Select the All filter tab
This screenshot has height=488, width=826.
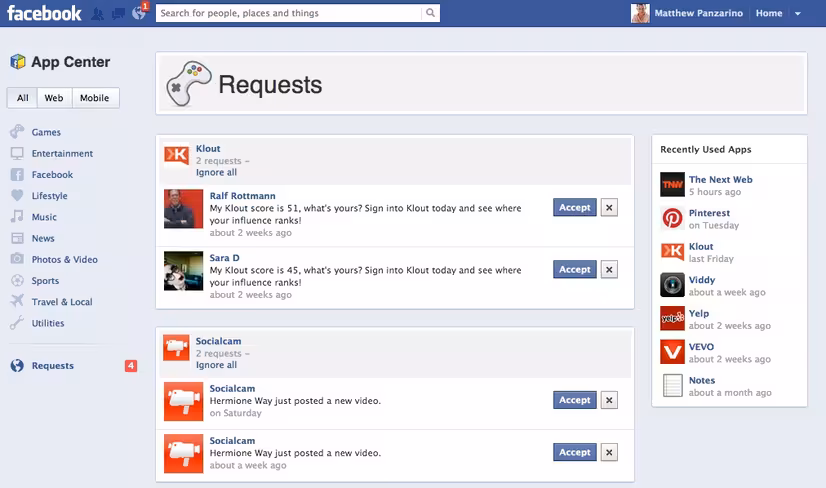(23, 98)
